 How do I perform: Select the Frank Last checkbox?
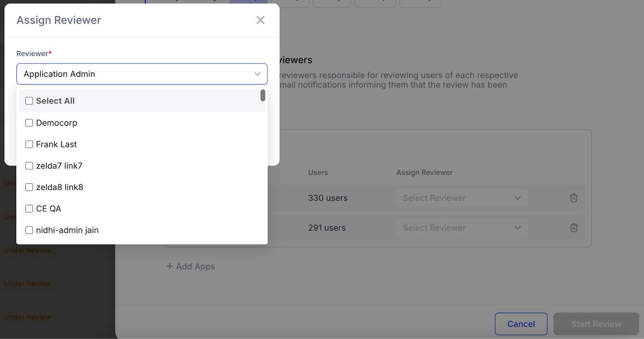tap(29, 144)
